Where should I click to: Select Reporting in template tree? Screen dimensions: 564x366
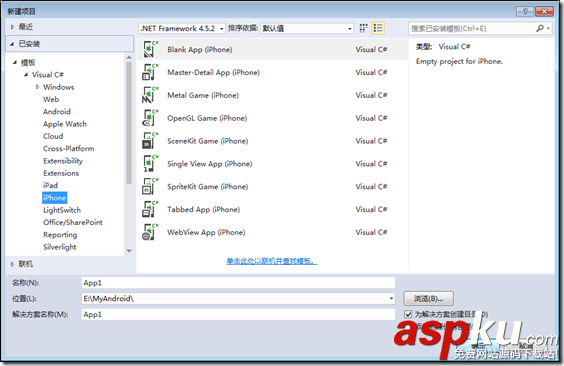click(x=60, y=235)
